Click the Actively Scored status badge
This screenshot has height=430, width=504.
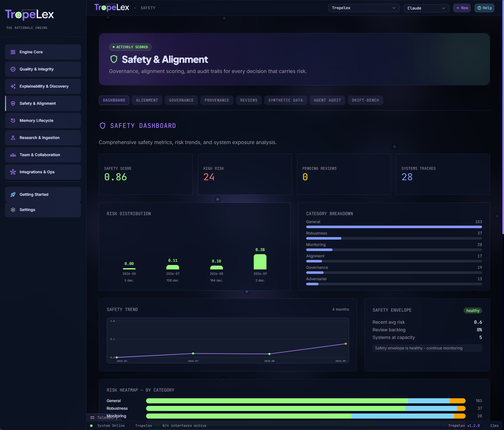click(x=130, y=47)
